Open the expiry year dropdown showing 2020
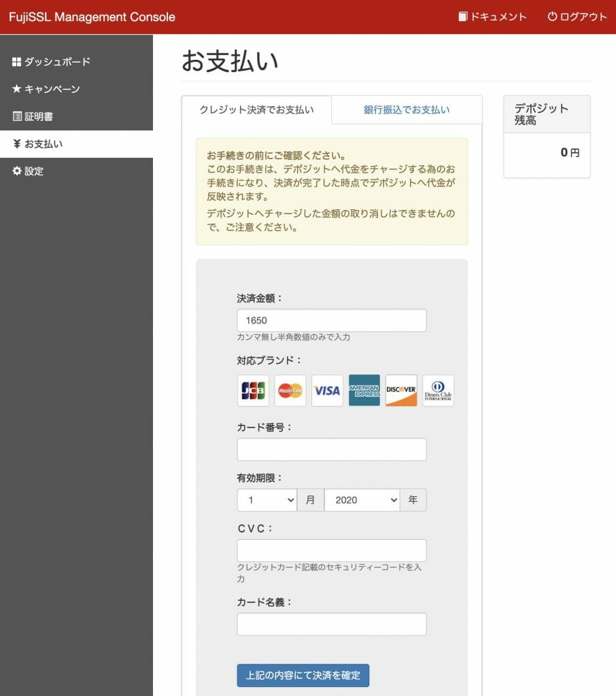 [362, 500]
